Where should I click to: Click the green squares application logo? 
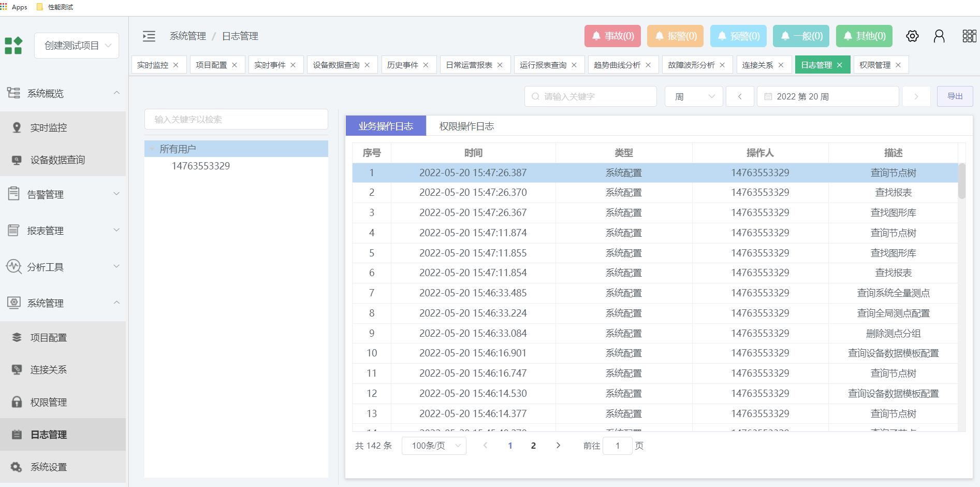click(13, 46)
